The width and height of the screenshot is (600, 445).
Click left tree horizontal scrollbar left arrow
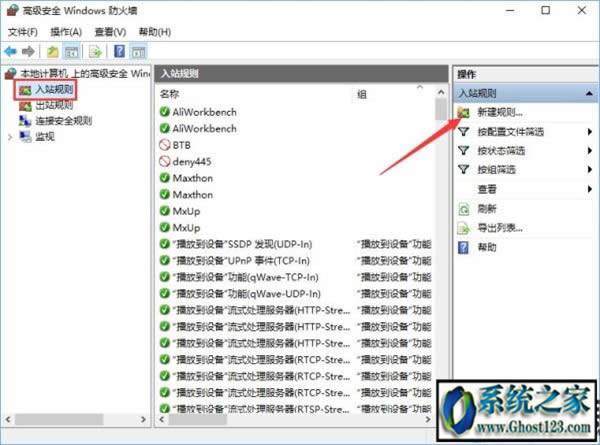click(8, 419)
